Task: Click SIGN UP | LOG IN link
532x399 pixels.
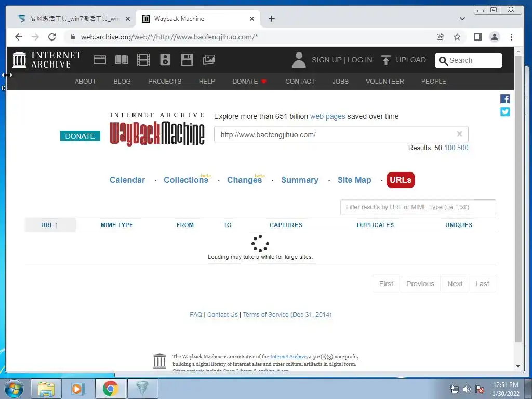Action: point(342,60)
